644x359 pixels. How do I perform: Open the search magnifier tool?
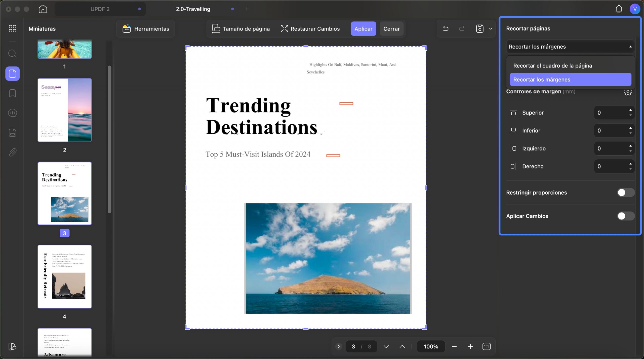pyautogui.click(x=12, y=54)
